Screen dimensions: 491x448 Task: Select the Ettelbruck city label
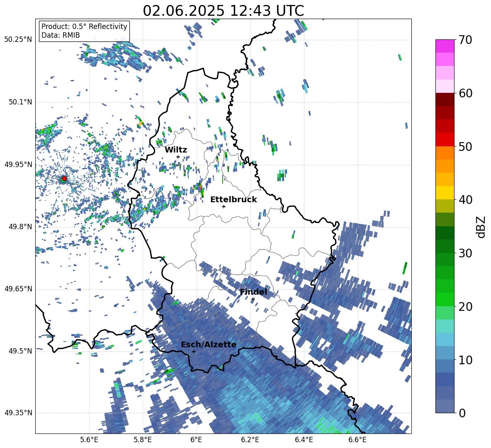pyautogui.click(x=233, y=200)
